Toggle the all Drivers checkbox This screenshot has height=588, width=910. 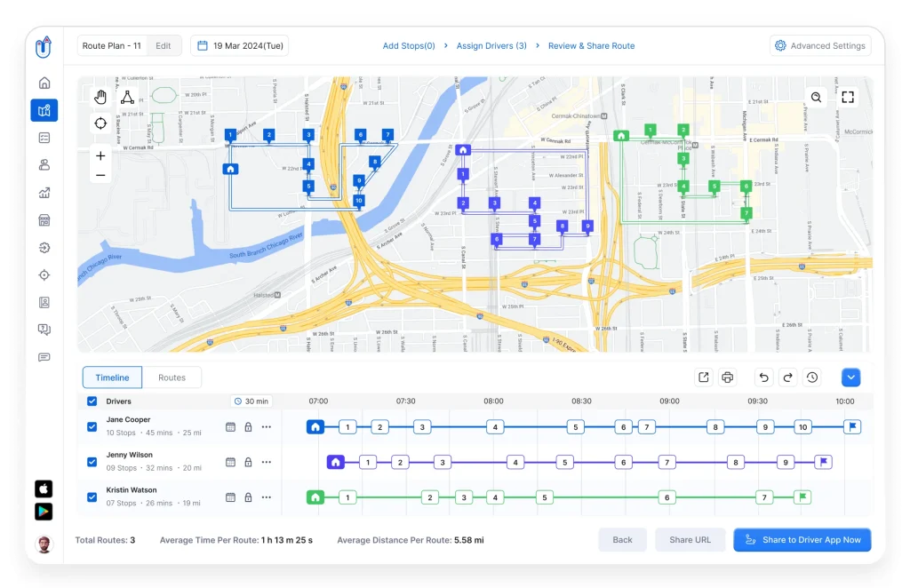[92, 401]
